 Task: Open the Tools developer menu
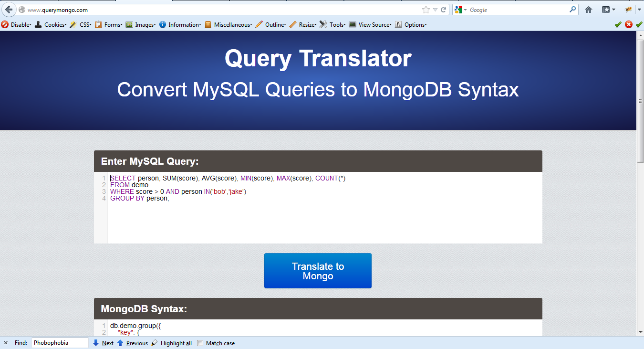(333, 25)
